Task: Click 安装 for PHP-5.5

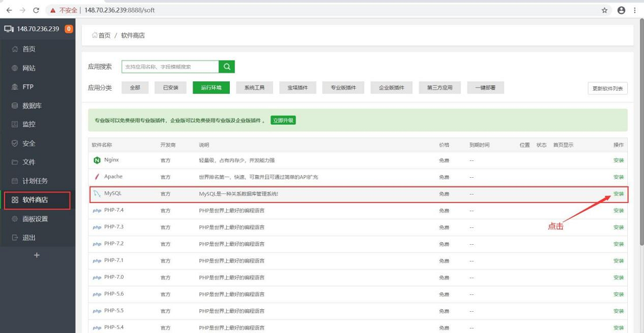Action: coord(618,311)
